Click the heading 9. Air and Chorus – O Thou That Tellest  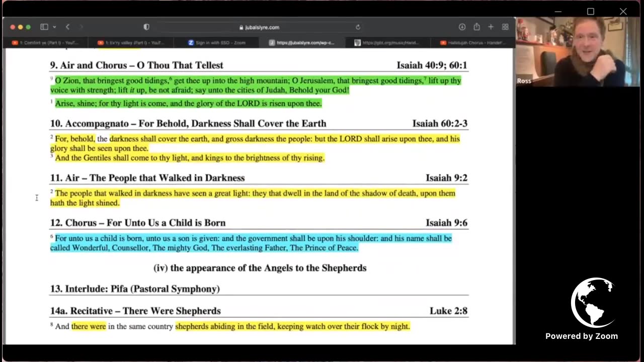coord(136,65)
